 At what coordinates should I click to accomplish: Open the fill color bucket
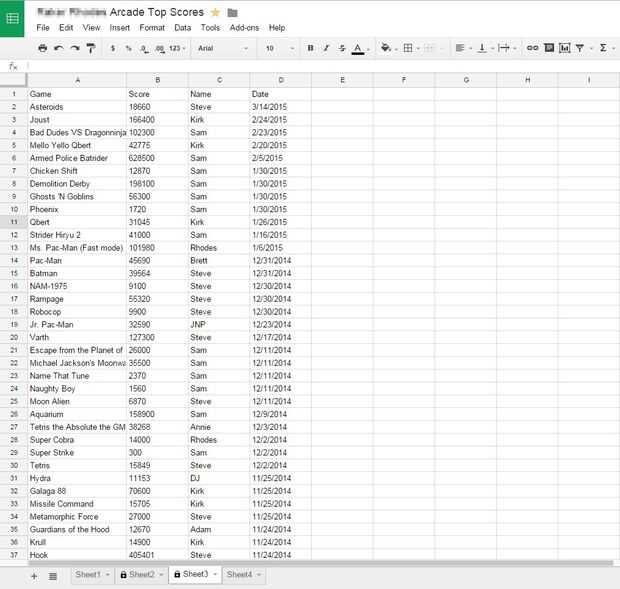[388, 48]
